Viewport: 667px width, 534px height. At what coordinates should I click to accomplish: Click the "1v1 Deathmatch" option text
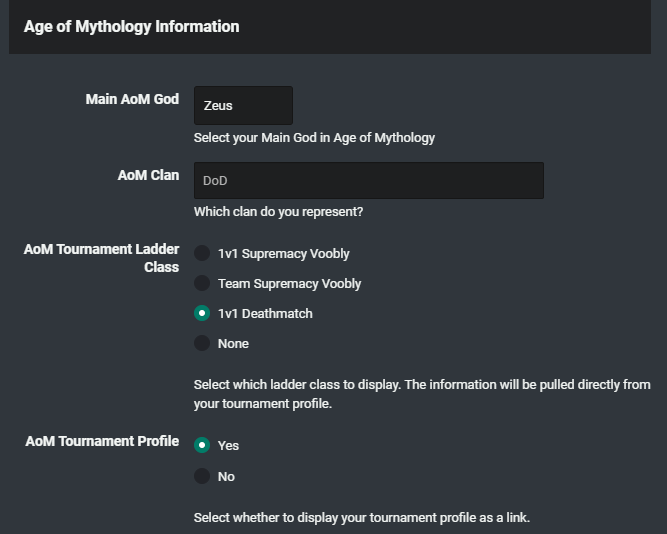click(265, 314)
